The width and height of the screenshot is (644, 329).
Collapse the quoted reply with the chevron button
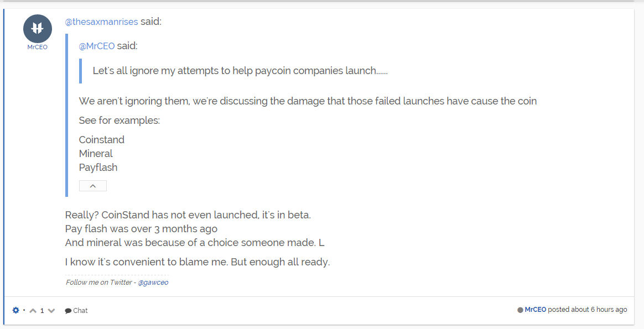(x=93, y=186)
